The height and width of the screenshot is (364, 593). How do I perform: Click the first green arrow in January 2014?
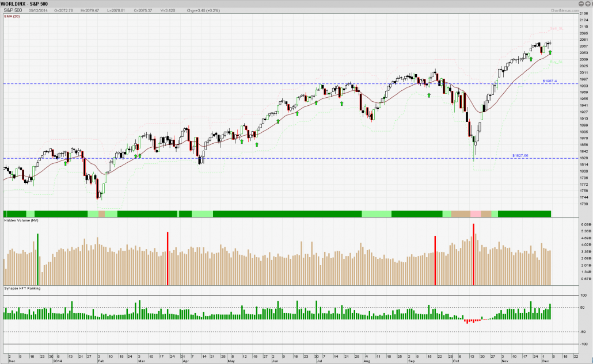tap(66, 163)
